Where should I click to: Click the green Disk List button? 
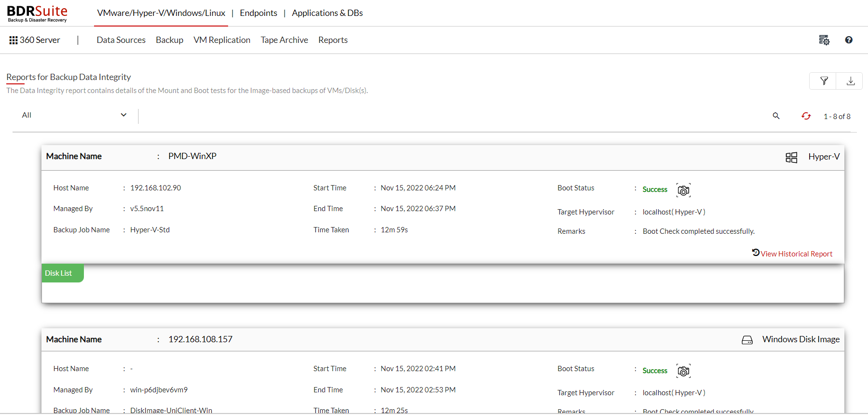pyautogui.click(x=63, y=273)
